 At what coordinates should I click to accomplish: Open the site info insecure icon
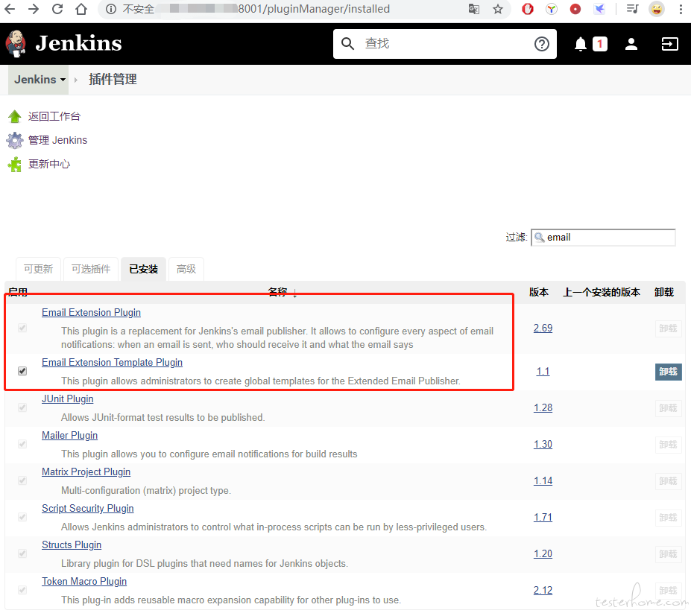tap(111, 9)
